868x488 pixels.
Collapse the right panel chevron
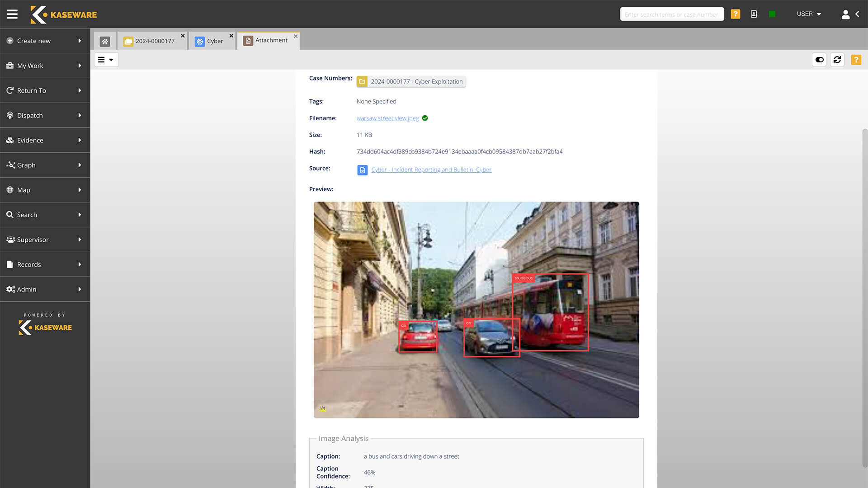(x=858, y=14)
